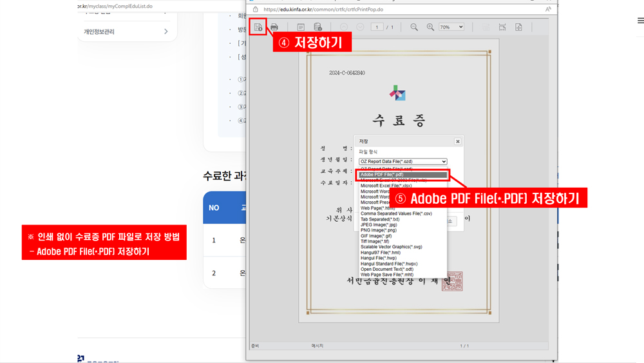
Task: Select PNG Image(*.png) option
Action: click(378, 230)
